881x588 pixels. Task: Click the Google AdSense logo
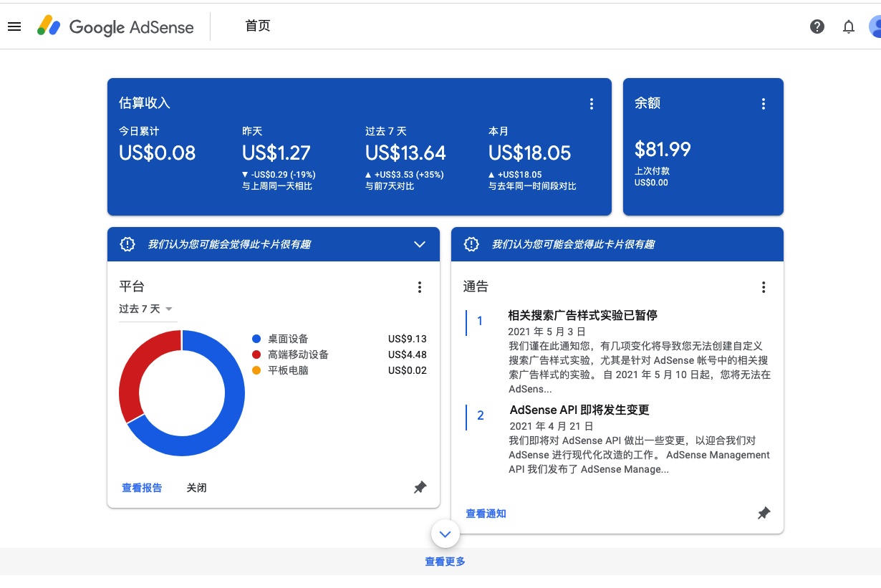coord(116,26)
